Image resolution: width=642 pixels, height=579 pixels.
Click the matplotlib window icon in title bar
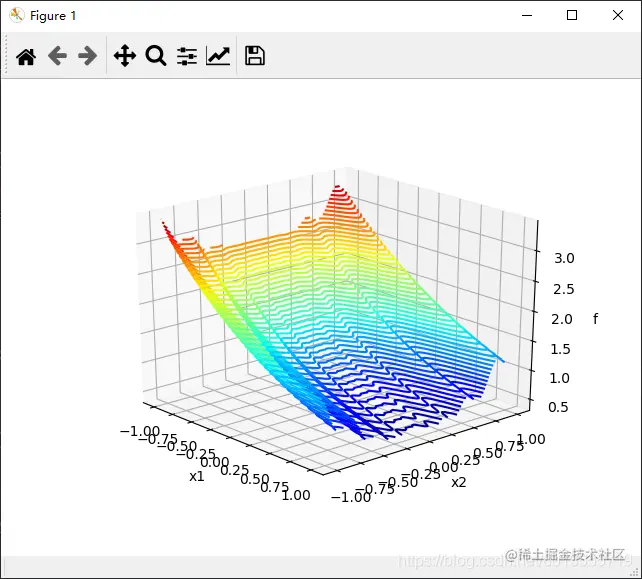pyautogui.click(x=17, y=16)
